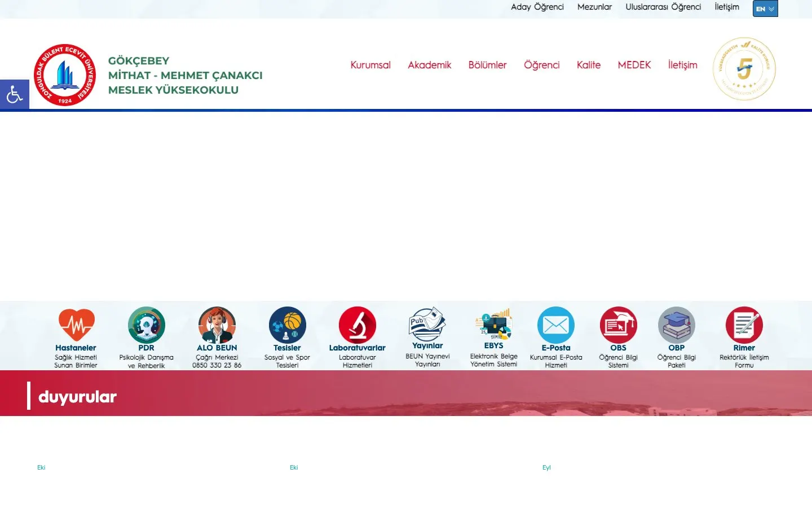Expand the EN language dropdown
The width and height of the screenshot is (812, 508).
(x=765, y=8)
